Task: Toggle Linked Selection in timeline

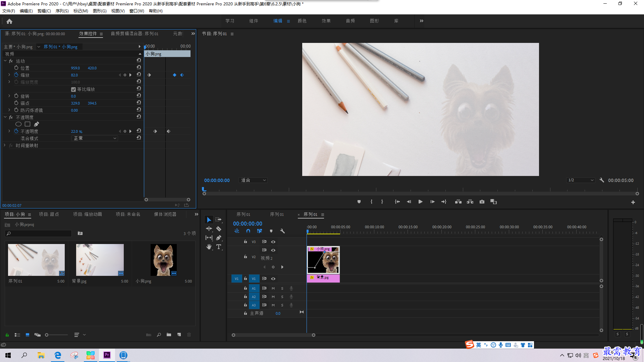Action: (259, 231)
